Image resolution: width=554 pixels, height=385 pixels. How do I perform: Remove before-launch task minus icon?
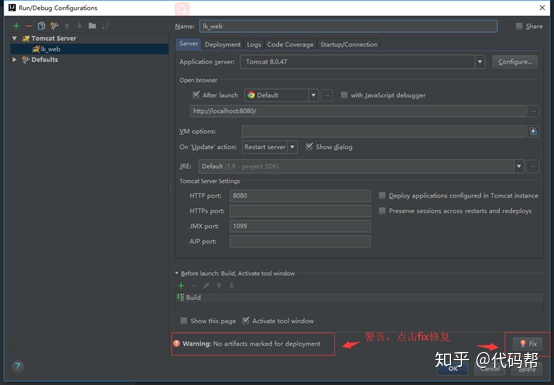[194, 286]
